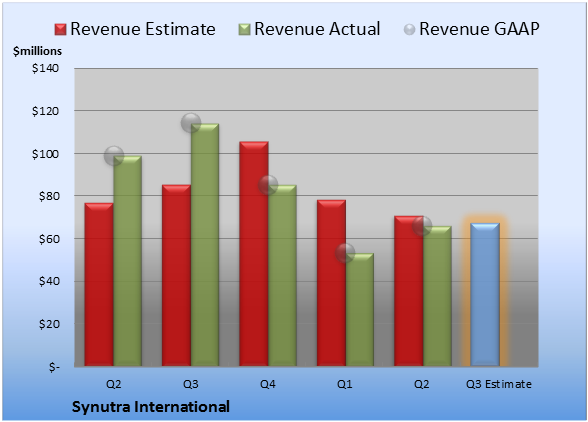Click the 'Q1' quarter label
Viewport: 588px width, 422px height.
coord(345,384)
